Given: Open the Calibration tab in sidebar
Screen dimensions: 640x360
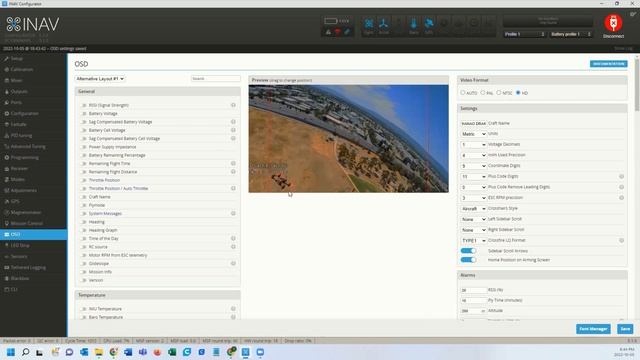Looking at the screenshot, I should click(x=33, y=69).
